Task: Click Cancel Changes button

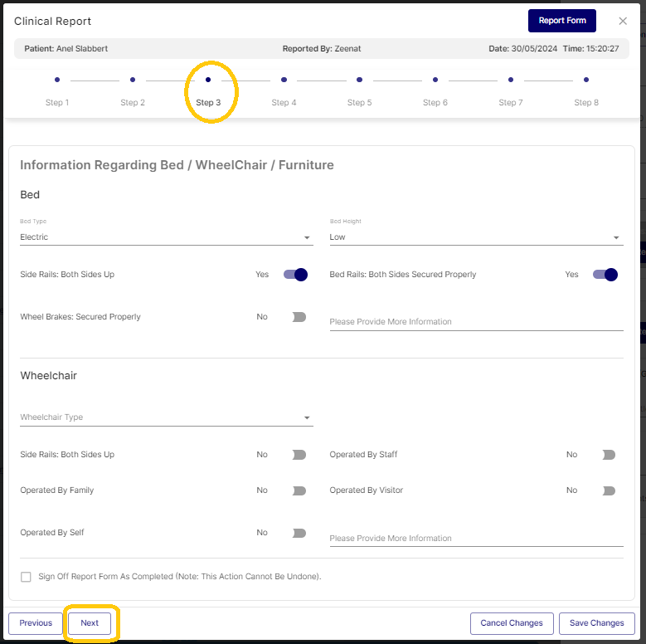Action: click(x=511, y=623)
